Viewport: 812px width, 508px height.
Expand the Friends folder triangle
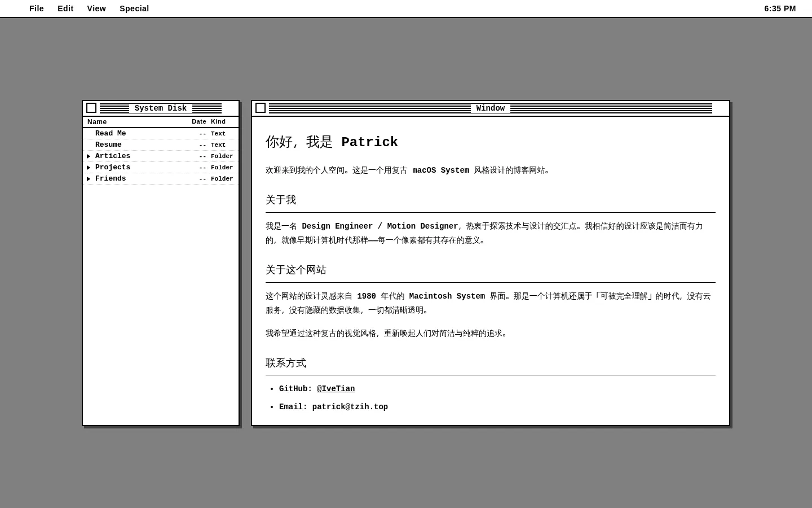tap(89, 179)
